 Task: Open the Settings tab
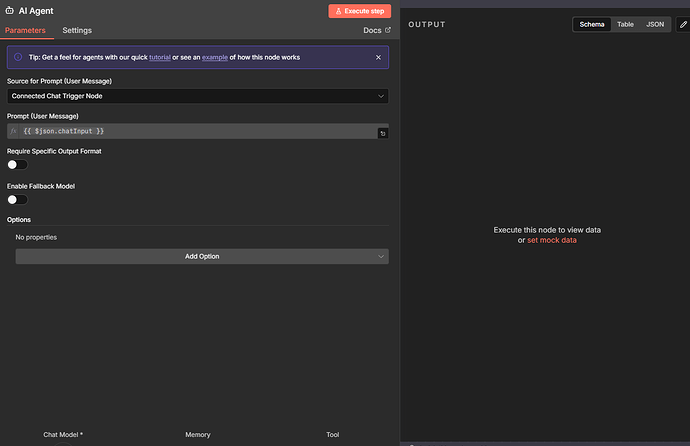pyautogui.click(x=77, y=30)
